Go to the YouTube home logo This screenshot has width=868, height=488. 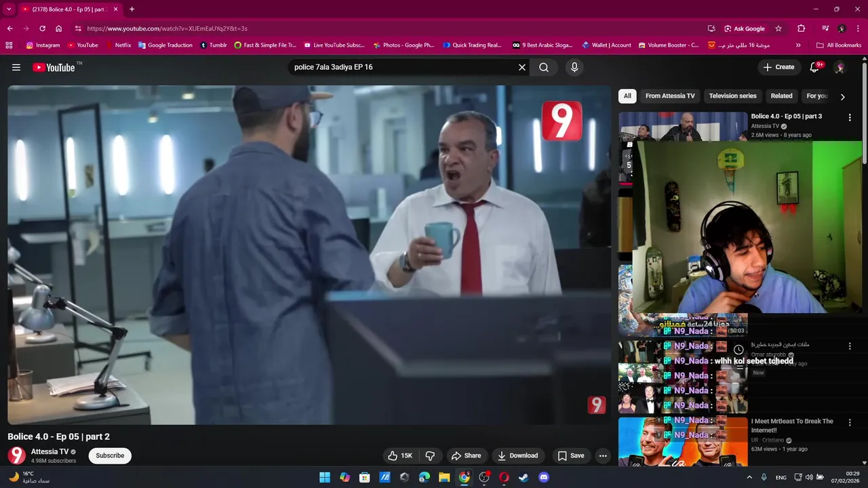[x=54, y=67]
